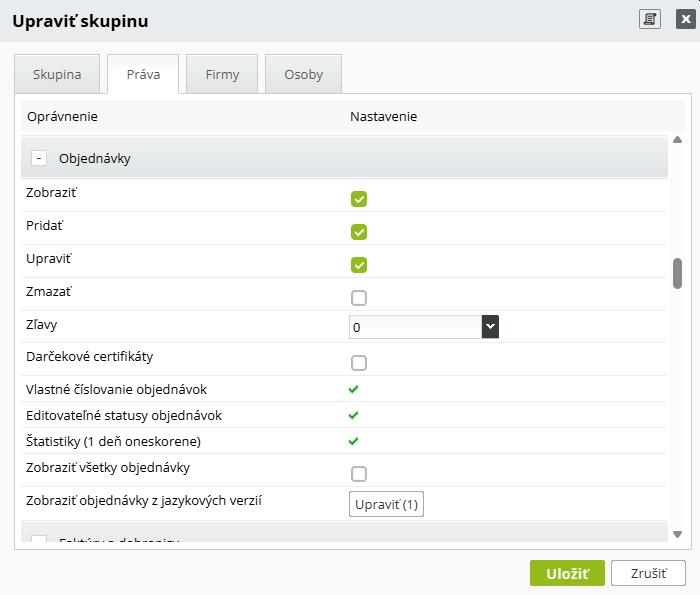Click the Upraviť (1) language versions button

[386, 504]
